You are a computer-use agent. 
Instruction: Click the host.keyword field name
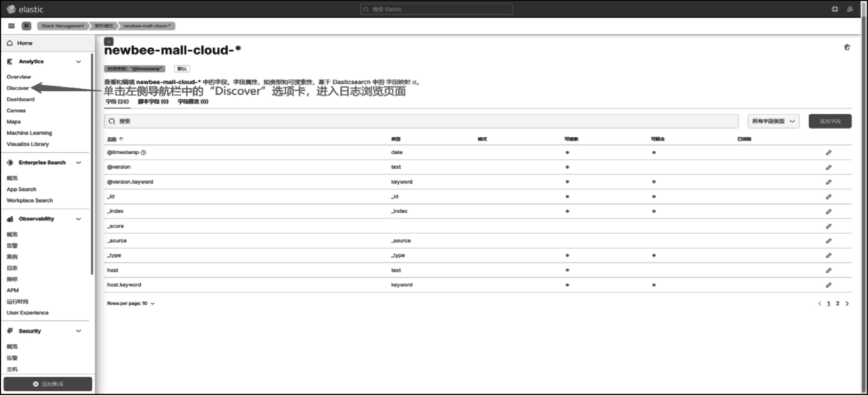[x=124, y=285]
